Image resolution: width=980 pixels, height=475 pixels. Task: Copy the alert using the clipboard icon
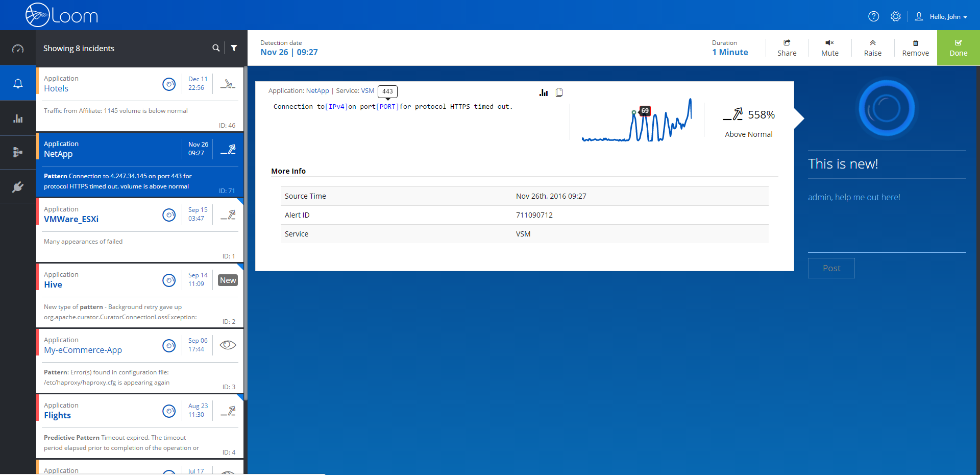point(559,92)
